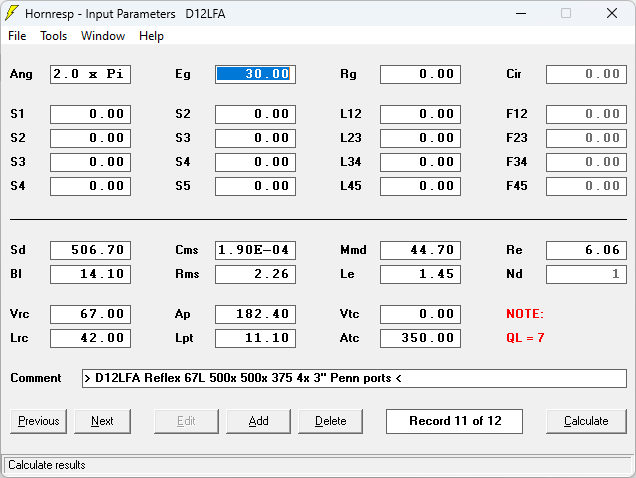Viewport: 636px width, 478px height.
Task: Click the Mmd field showing 44.70
Action: coord(421,250)
